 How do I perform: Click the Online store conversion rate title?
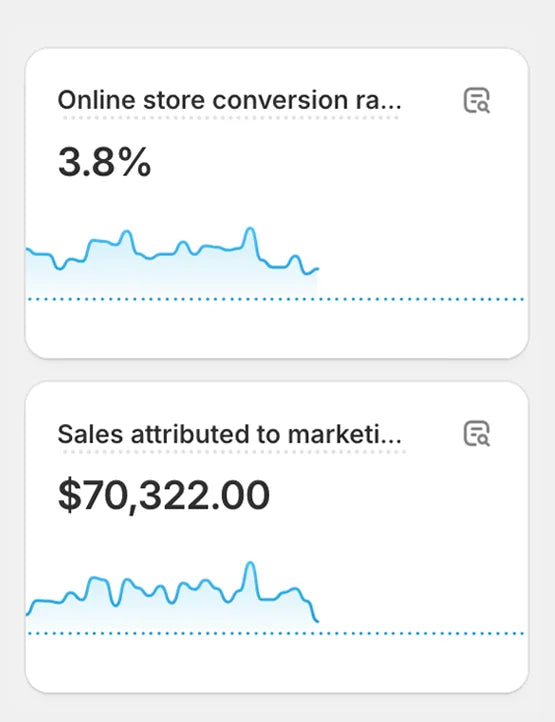(229, 100)
